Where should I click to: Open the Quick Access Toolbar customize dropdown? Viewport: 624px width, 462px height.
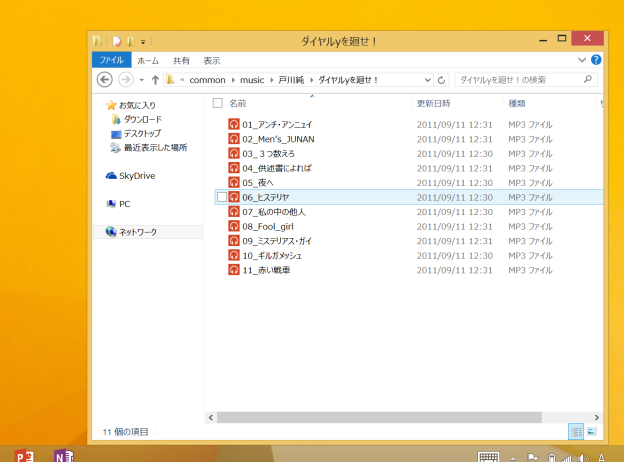pos(143,42)
